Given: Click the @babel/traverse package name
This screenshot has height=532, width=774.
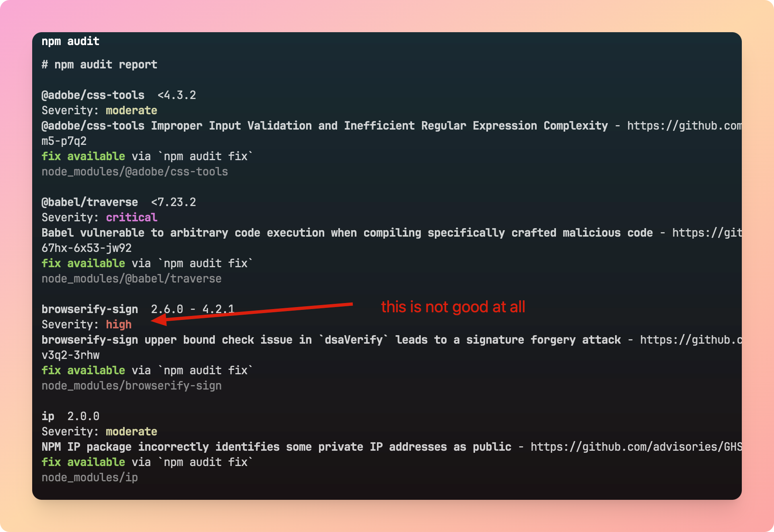Looking at the screenshot, I should [90, 202].
